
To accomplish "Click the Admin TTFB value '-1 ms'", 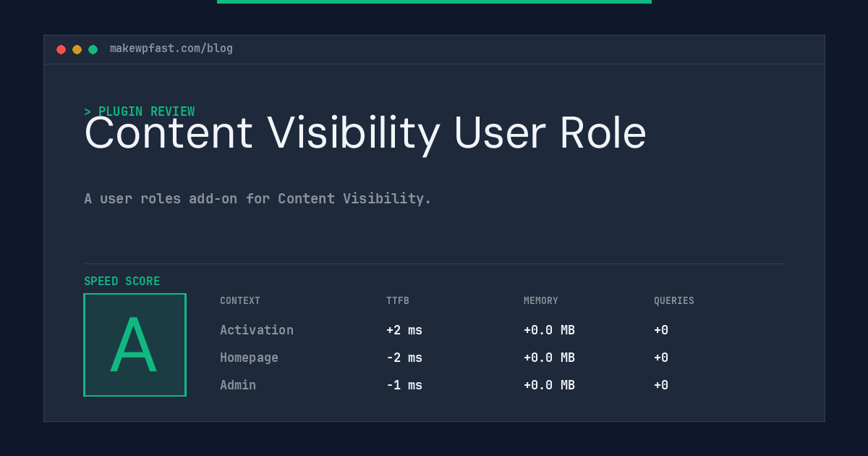I will [404, 385].
